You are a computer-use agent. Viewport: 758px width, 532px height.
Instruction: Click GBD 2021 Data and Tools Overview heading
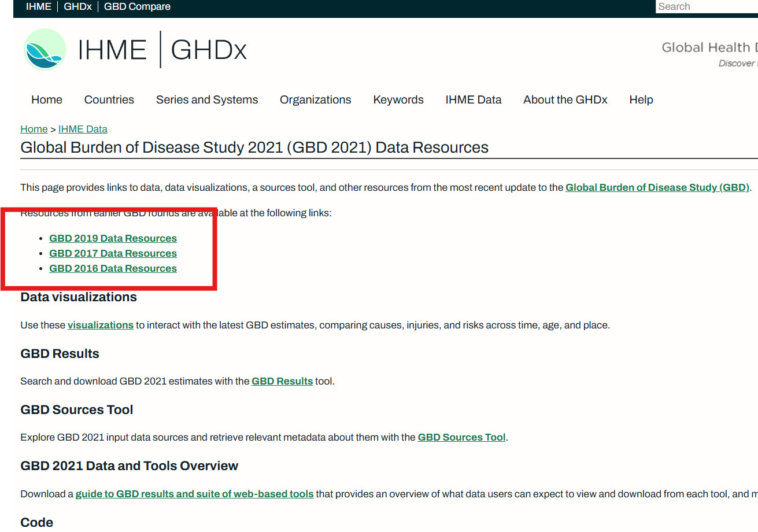(130, 466)
